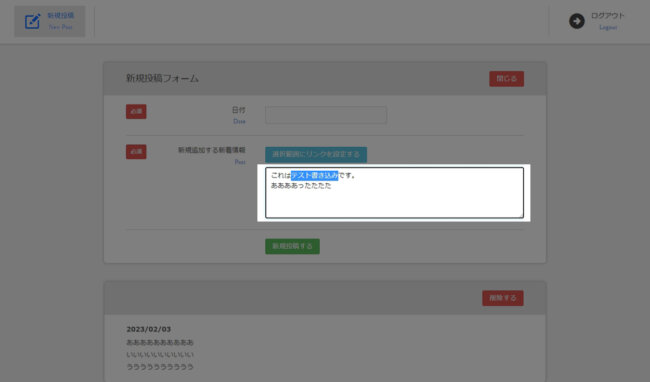Click the 新規投稿フォーム panel title
650x382 pixels.
click(x=162, y=78)
